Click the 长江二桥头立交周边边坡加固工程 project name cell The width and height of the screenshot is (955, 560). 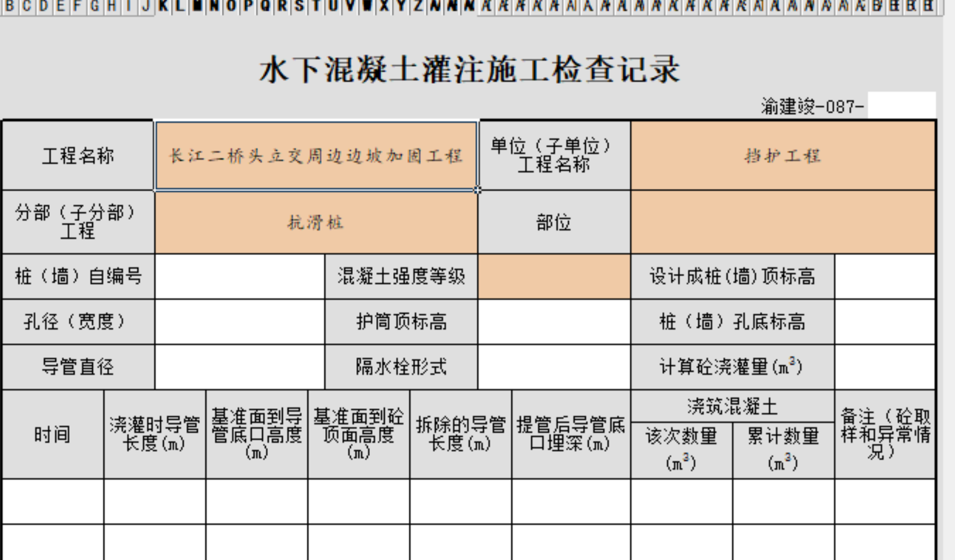316,154
